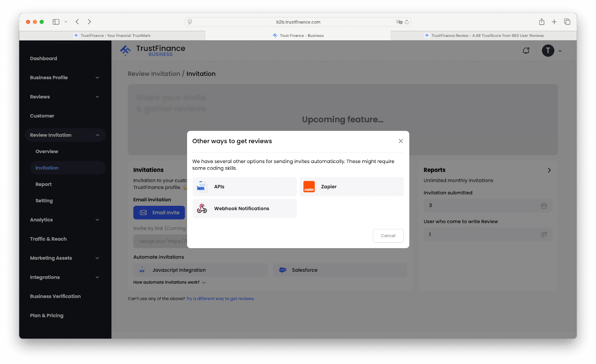This screenshot has height=364, width=596.
Task: Switch to TrustFinance : Your financial TrustMark tab
Action: (x=112, y=36)
